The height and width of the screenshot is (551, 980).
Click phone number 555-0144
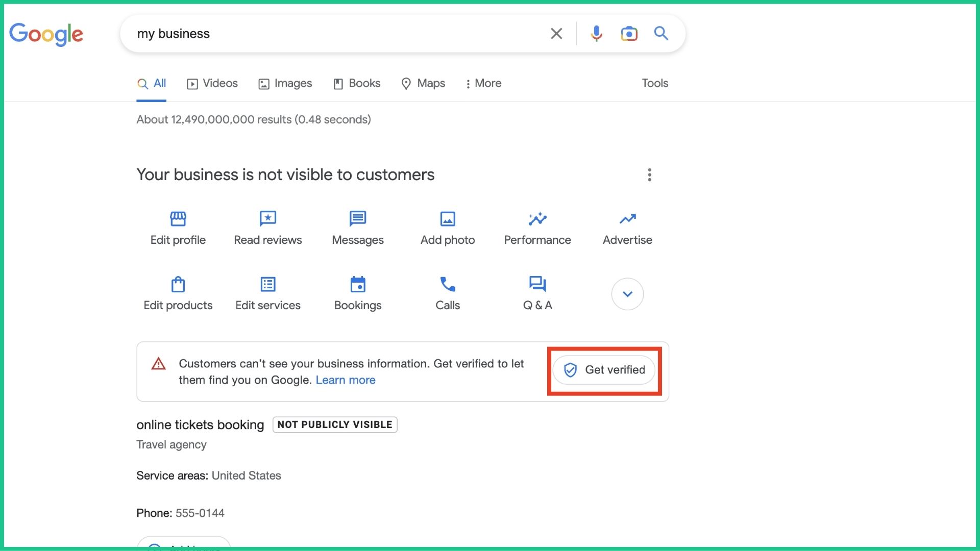coord(200,513)
